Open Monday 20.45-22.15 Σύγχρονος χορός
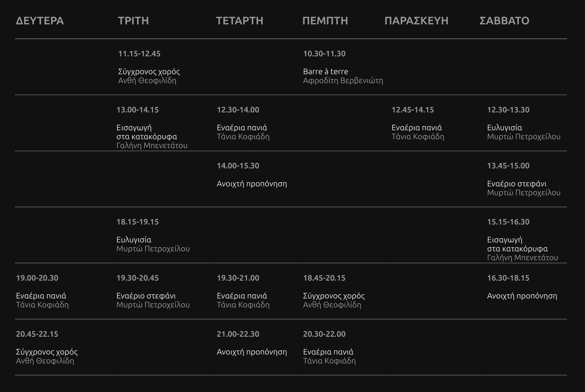585x392 pixels. tap(47, 352)
